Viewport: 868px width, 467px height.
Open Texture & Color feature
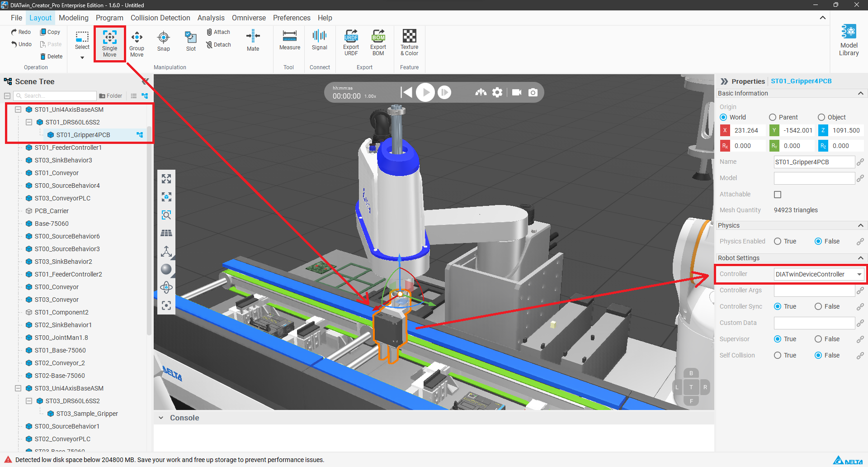point(410,43)
